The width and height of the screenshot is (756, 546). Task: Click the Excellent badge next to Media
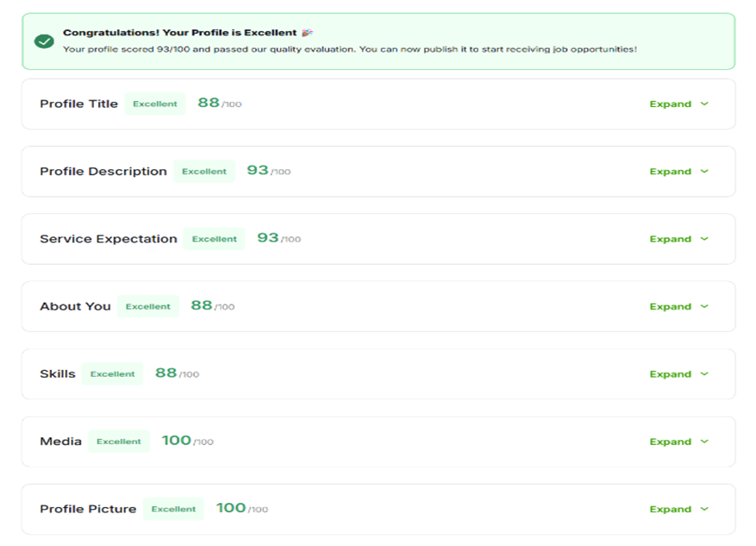pyautogui.click(x=119, y=442)
